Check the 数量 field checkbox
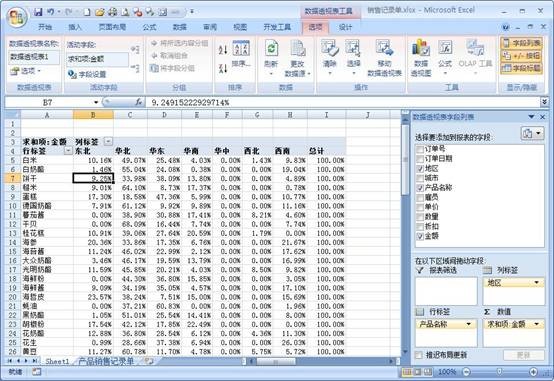This screenshot has width=554, height=381. pos(420,217)
